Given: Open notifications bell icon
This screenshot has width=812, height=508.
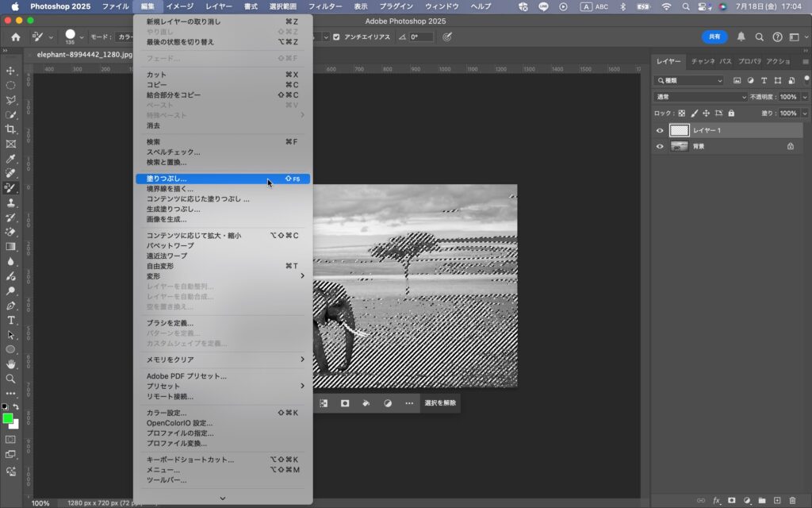Looking at the screenshot, I should tap(741, 37).
